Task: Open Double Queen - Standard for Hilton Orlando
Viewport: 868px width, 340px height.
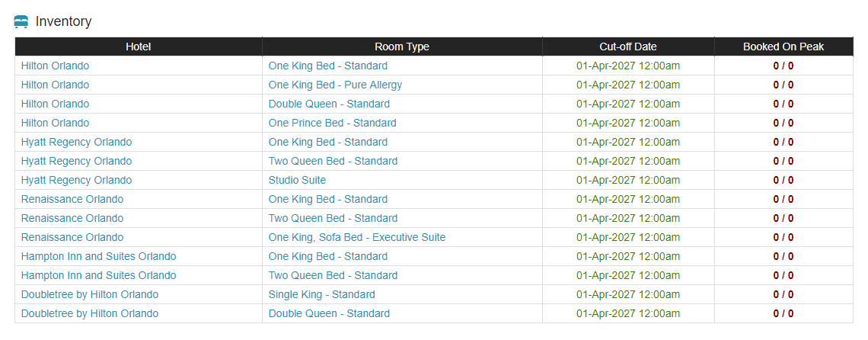Action: (x=329, y=104)
